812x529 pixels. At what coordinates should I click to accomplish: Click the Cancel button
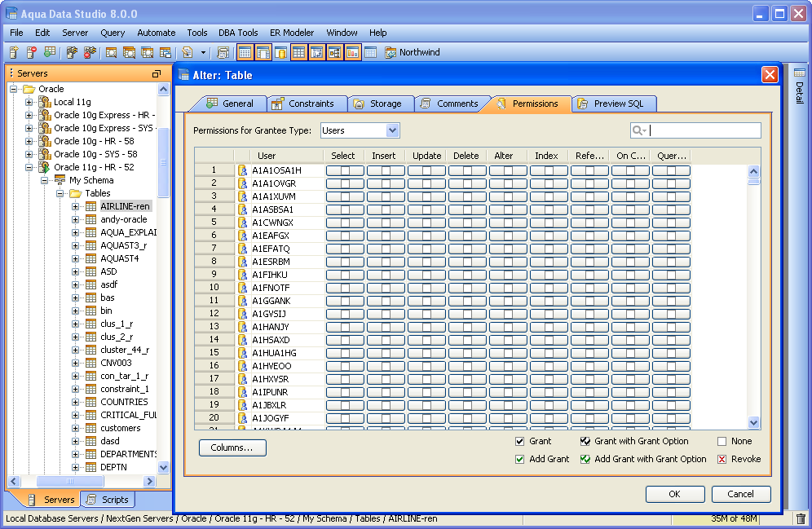click(740, 494)
